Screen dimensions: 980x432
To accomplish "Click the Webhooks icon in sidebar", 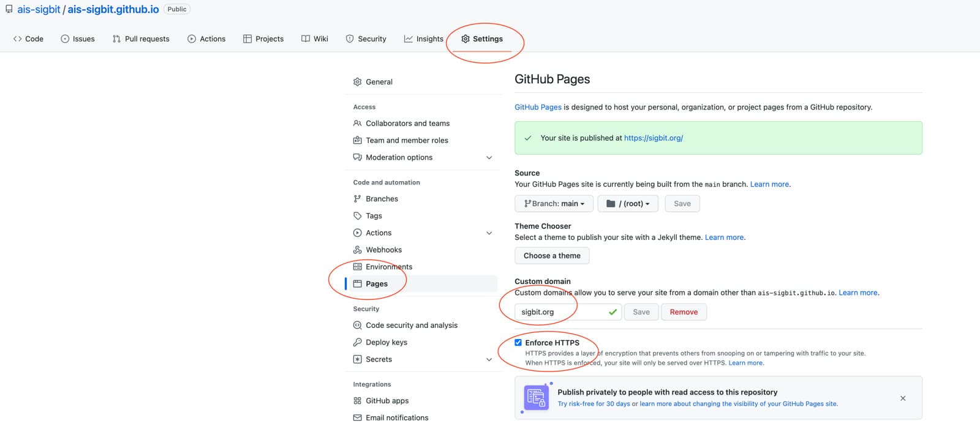I will point(357,250).
